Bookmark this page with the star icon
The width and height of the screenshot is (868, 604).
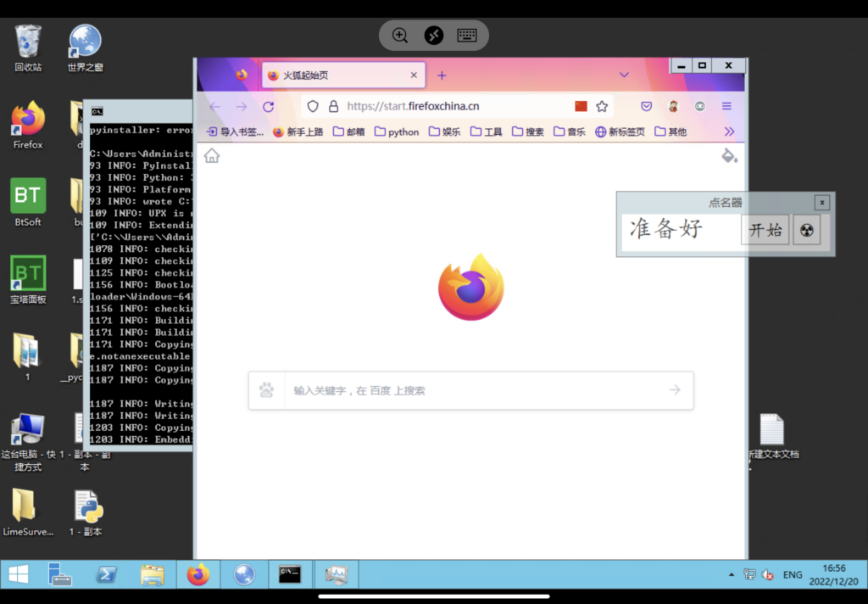point(602,107)
